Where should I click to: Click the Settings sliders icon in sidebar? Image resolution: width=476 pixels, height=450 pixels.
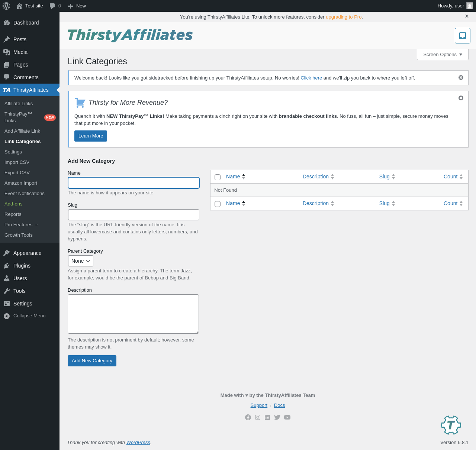pyautogui.click(x=7, y=304)
